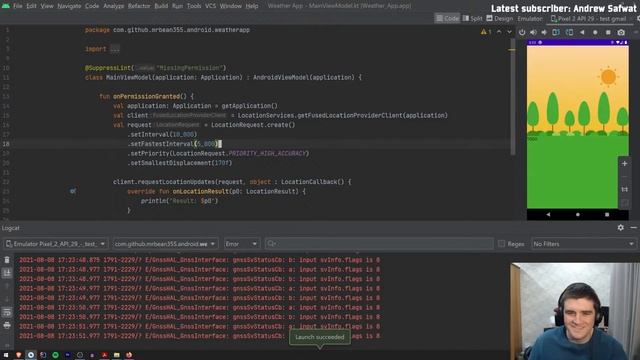This screenshot has width=640, height=360.
Task: Raise emulator volume with volume up icon
Action: [533, 32]
